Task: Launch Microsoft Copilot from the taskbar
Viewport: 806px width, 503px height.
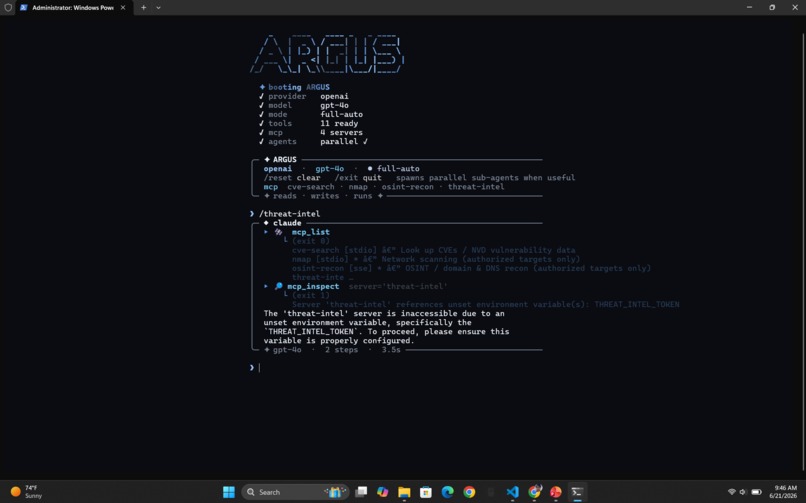Action: pyautogui.click(x=382, y=492)
